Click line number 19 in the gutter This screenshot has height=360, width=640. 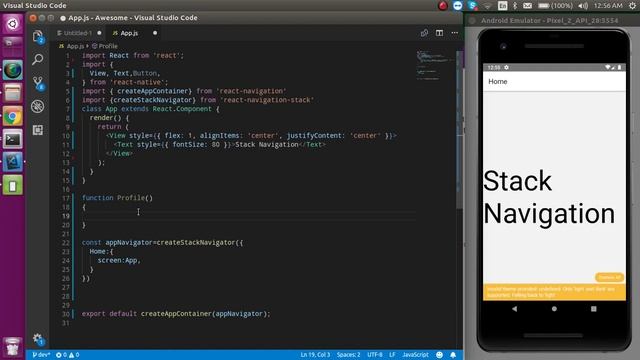tap(66, 216)
